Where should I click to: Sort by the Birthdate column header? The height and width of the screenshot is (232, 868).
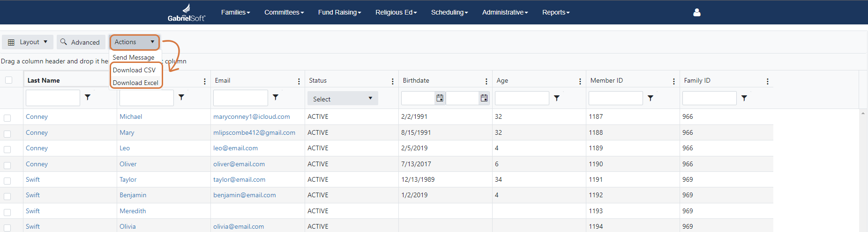tap(416, 80)
